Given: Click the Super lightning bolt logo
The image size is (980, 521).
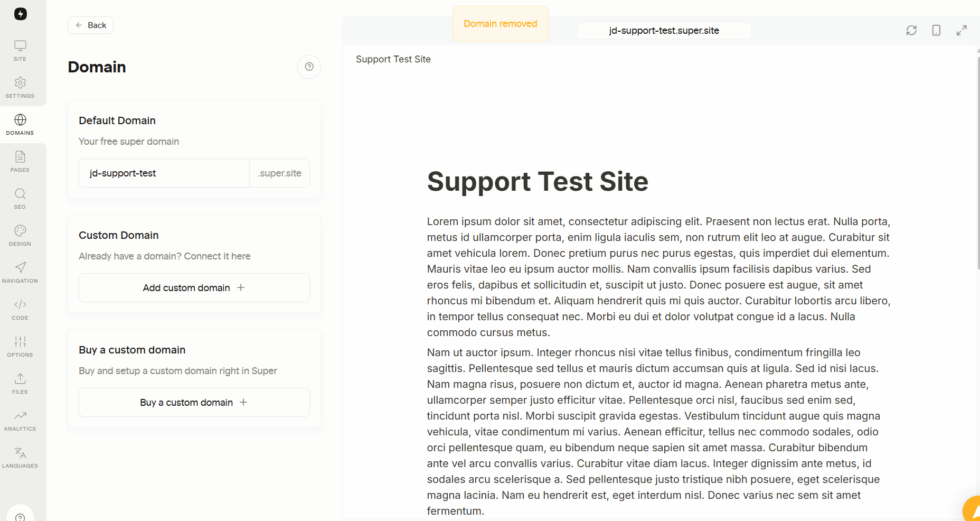Looking at the screenshot, I should click(x=20, y=14).
